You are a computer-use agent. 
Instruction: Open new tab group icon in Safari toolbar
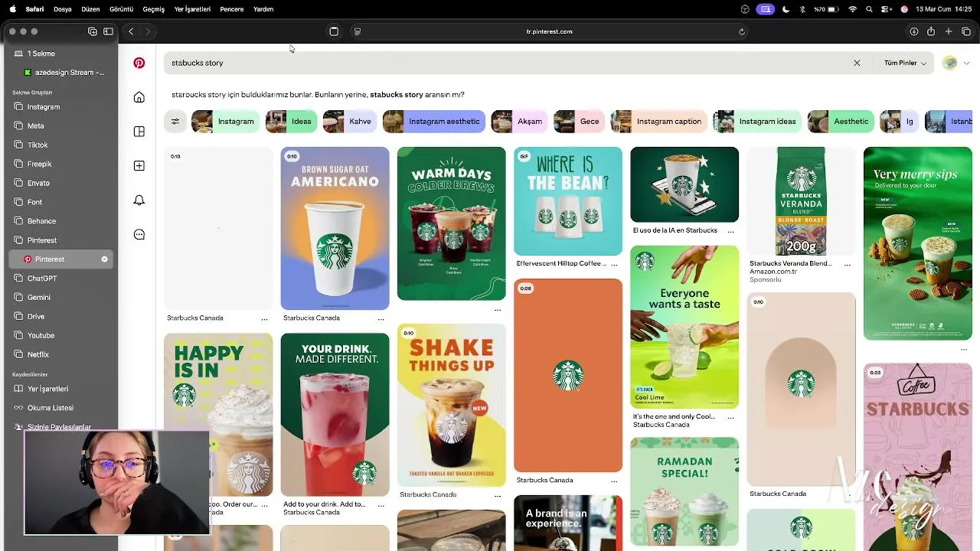click(x=93, y=31)
